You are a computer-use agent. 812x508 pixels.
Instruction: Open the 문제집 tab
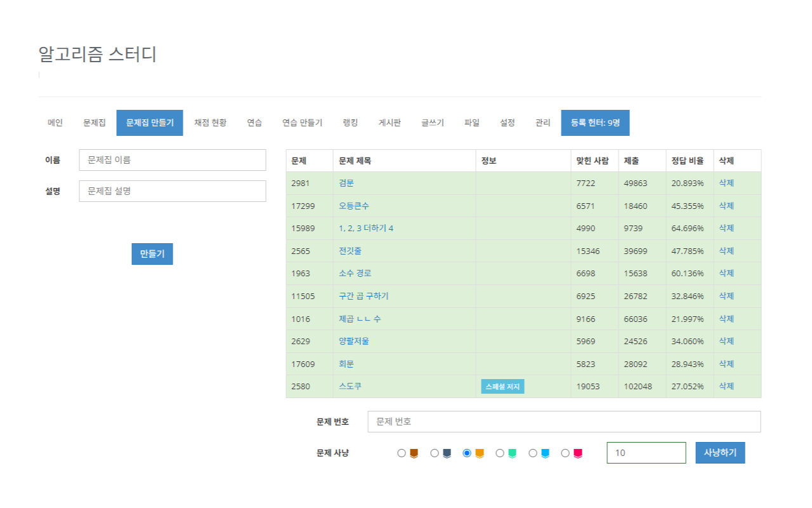(x=95, y=123)
